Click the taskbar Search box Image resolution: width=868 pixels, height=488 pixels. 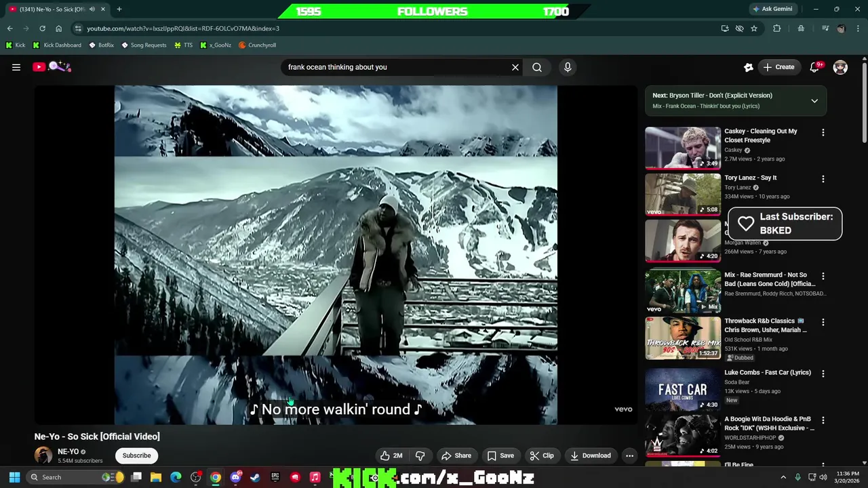(77, 477)
